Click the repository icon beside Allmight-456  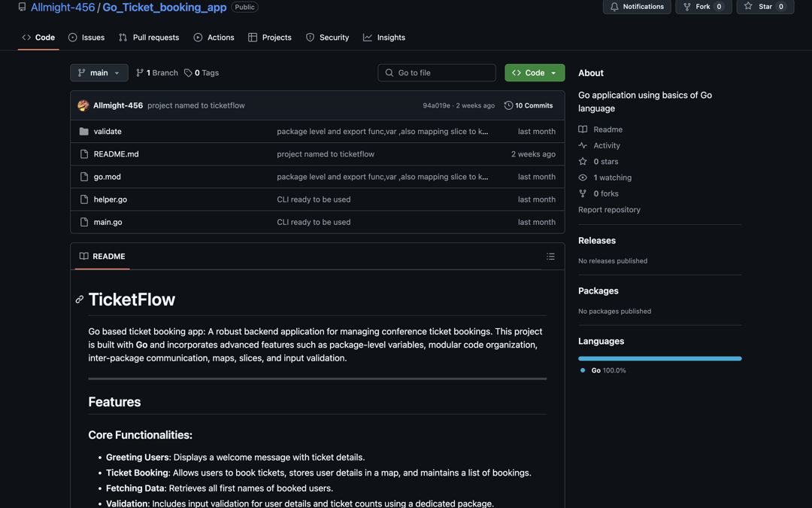click(22, 7)
